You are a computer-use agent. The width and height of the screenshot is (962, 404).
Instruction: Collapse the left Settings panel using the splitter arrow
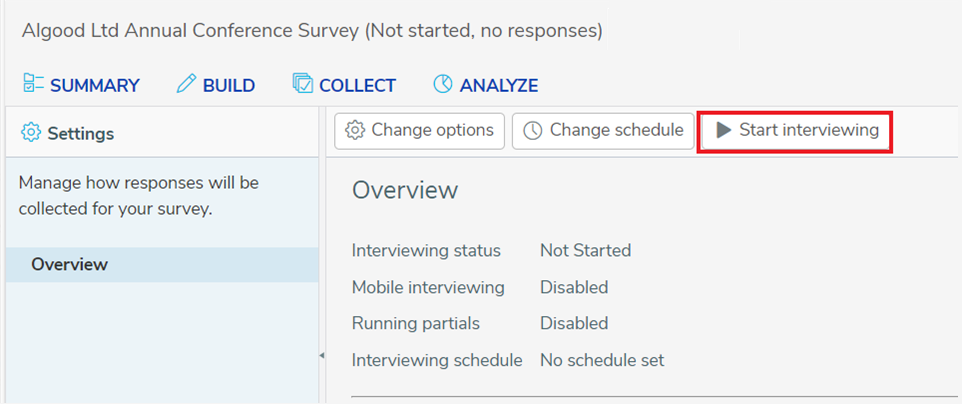click(x=321, y=355)
